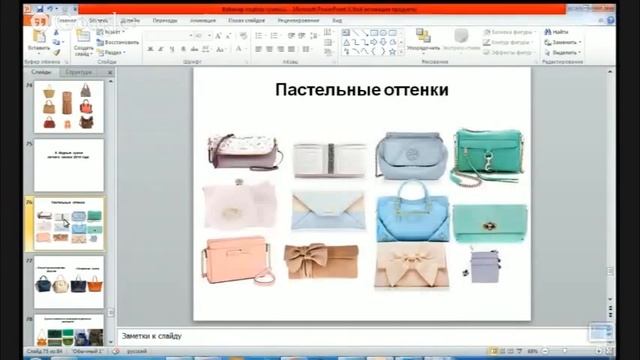
Task: Open Shape Fill (Заливка фигуры) dropdown
Action: pyautogui.click(x=509, y=32)
